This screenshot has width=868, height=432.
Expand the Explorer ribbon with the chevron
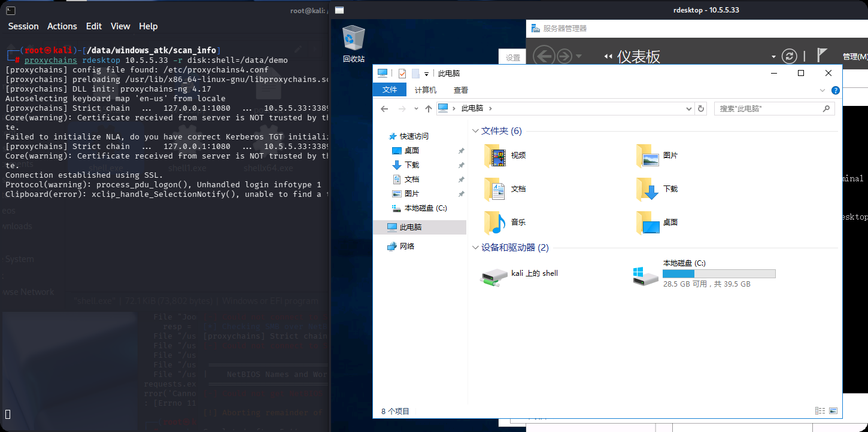[x=823, y=90]
